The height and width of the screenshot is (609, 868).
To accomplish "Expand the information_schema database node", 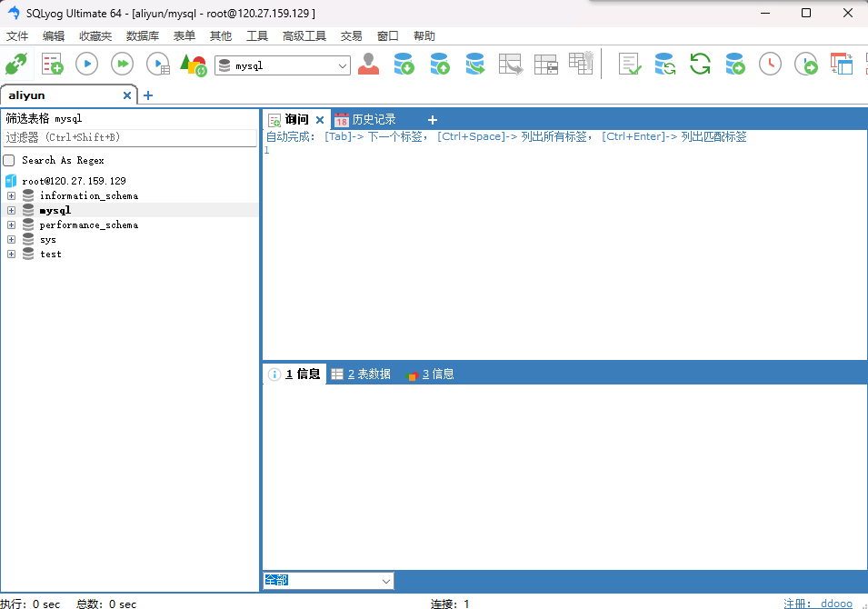I will coord(11,196).
